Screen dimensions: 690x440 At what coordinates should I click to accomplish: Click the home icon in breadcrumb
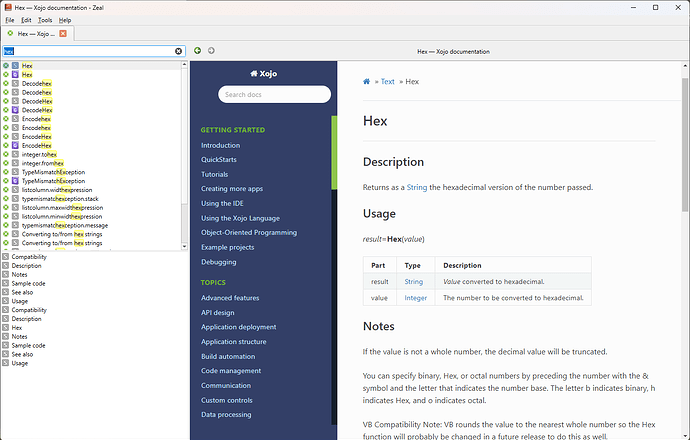pyautogui.click(x=366, y=81)
